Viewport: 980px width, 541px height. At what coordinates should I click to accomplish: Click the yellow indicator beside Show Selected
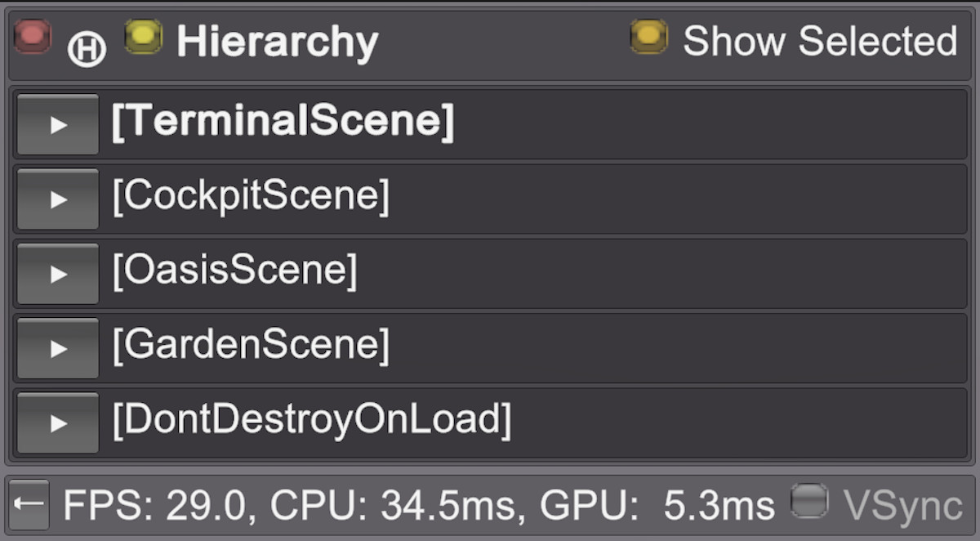[x=648, y=37]
